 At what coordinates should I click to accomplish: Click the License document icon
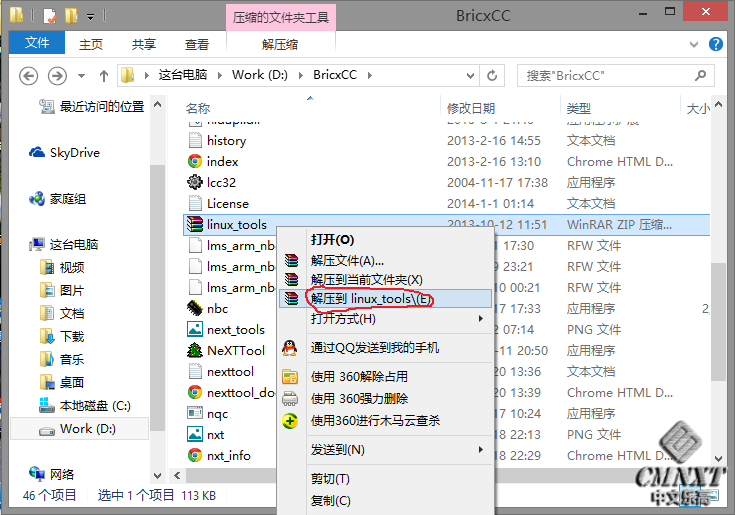click(x=195, y=203)
